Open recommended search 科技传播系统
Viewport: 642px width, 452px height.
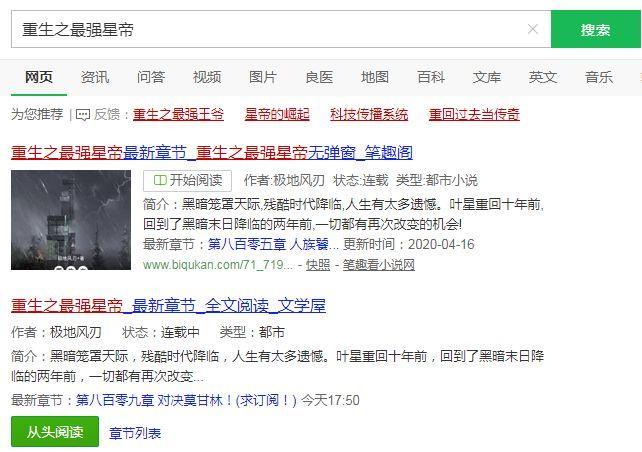369,114
